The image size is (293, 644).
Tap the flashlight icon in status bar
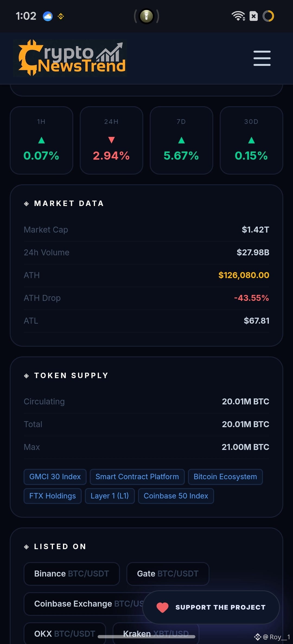146,16
